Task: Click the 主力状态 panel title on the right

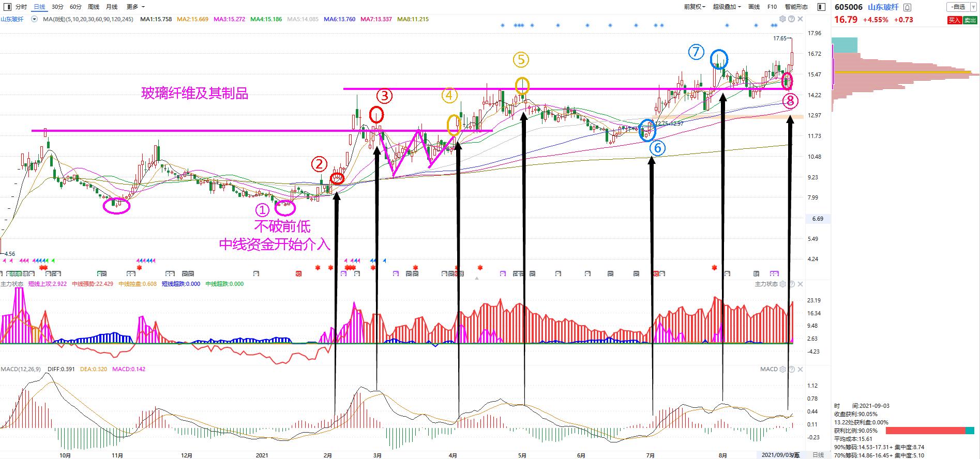Action: point(766,284)
